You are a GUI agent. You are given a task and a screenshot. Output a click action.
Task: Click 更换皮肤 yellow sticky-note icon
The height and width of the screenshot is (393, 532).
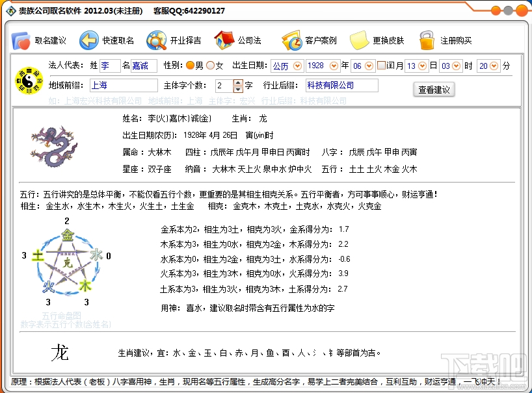point(359,40)
